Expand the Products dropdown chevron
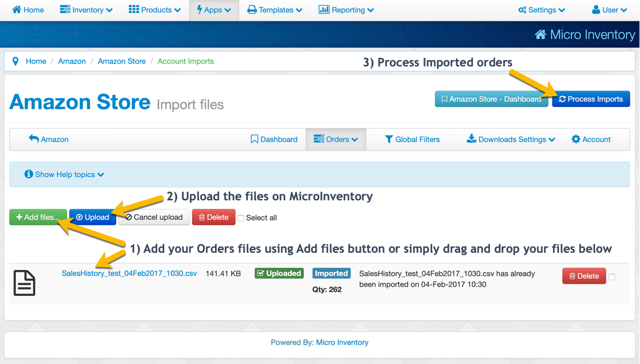This screenshot has height=364, width=640. [178, 10]
